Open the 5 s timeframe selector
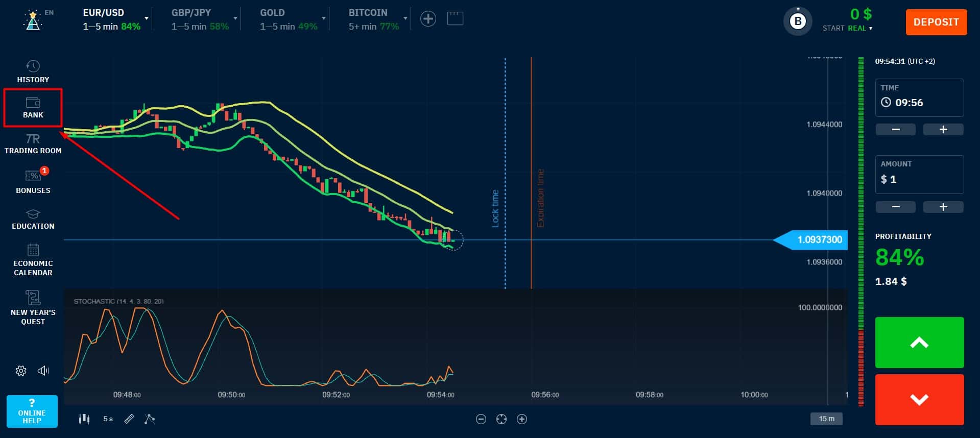This screenshot has width=980, height=438. [108, 419]
